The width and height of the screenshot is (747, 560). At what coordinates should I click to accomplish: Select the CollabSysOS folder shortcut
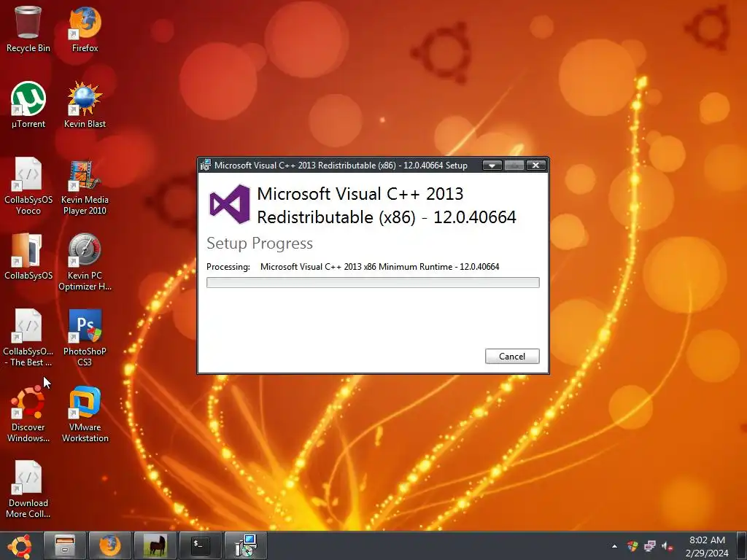point(28,256)
